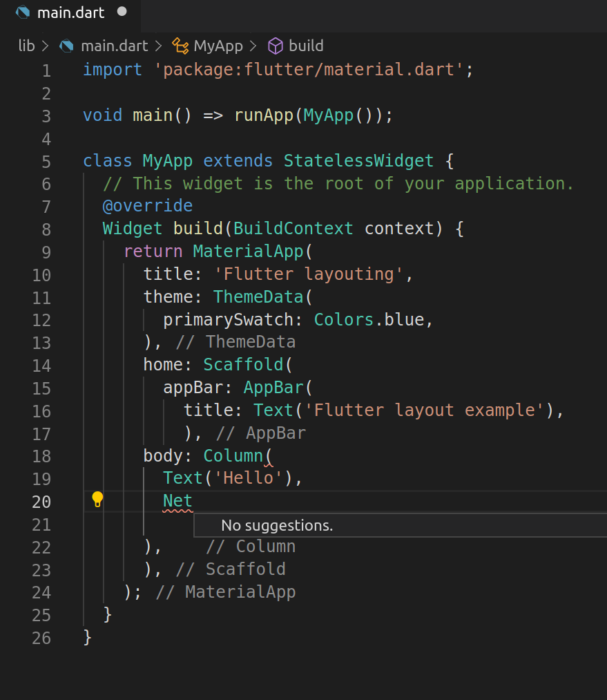607x700 pixels.
Task: Click 'Flutter layouting' string on line 10
Action: (309, 274)
